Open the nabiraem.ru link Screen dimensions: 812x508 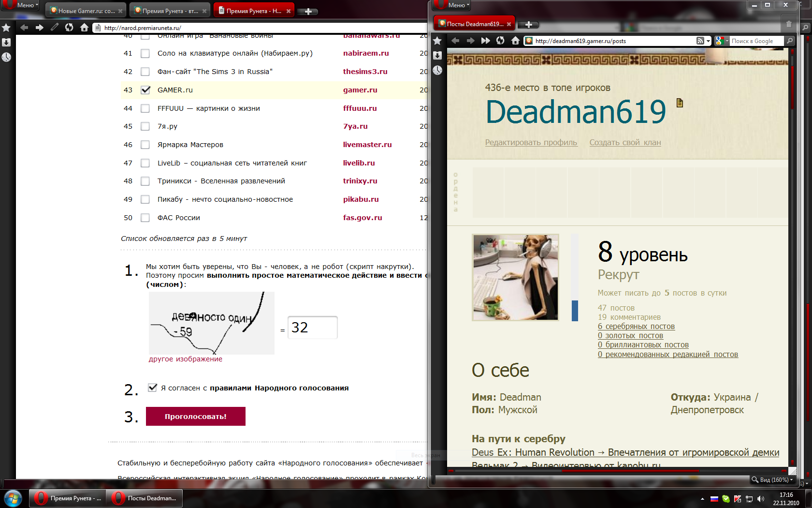click(366, 53)
